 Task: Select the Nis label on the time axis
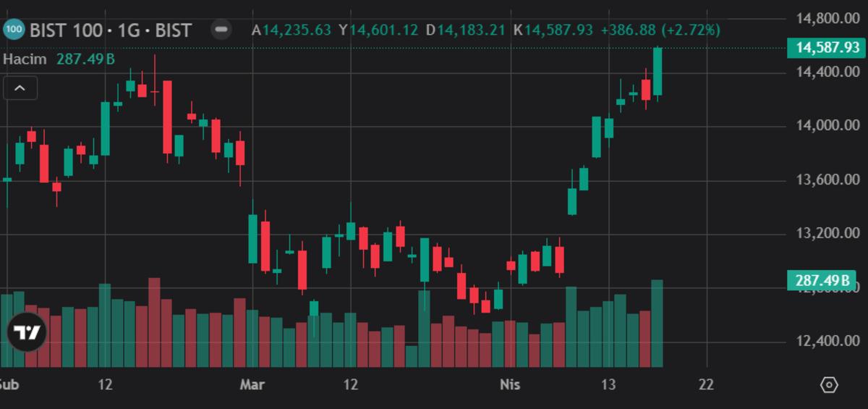tap(510, 384)
